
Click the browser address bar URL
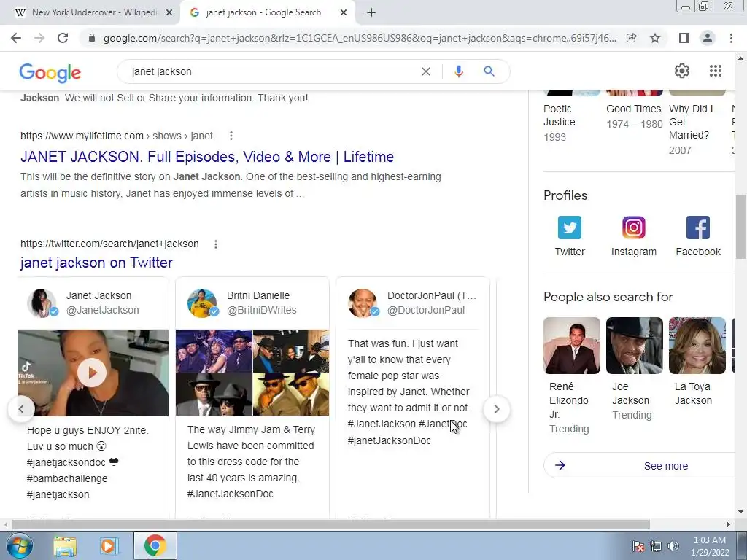(360, 38)
